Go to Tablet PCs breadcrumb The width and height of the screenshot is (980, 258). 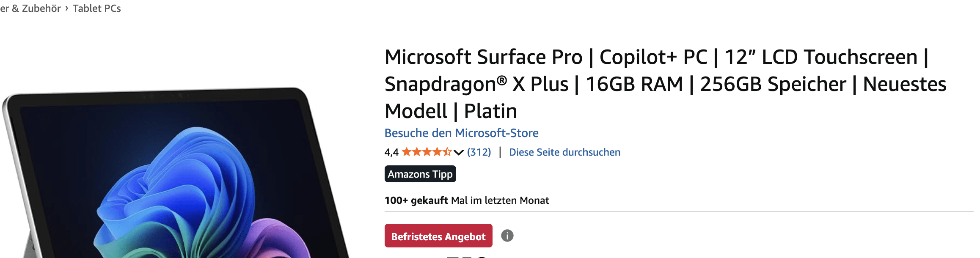96,8
